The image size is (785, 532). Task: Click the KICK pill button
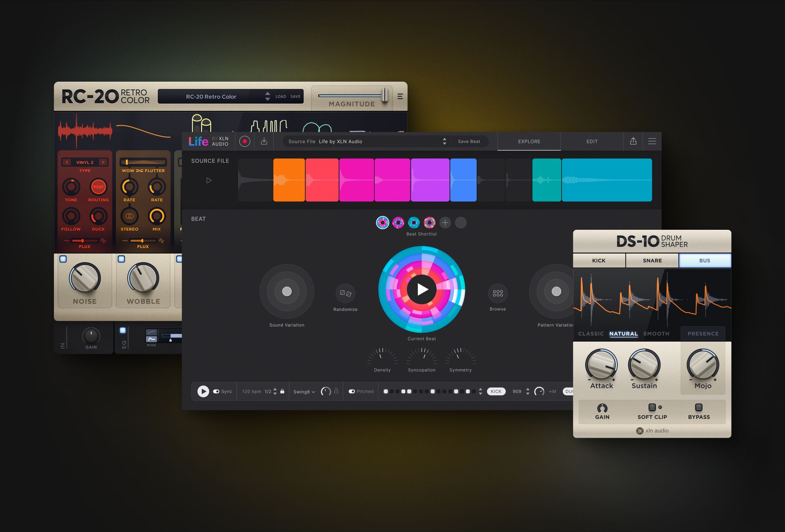pos(496,391)
